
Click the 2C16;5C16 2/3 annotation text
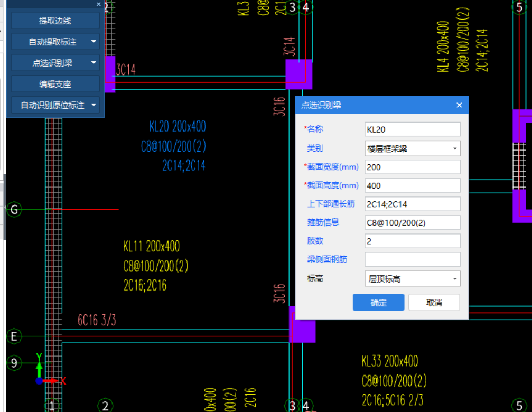pos(393,400)
